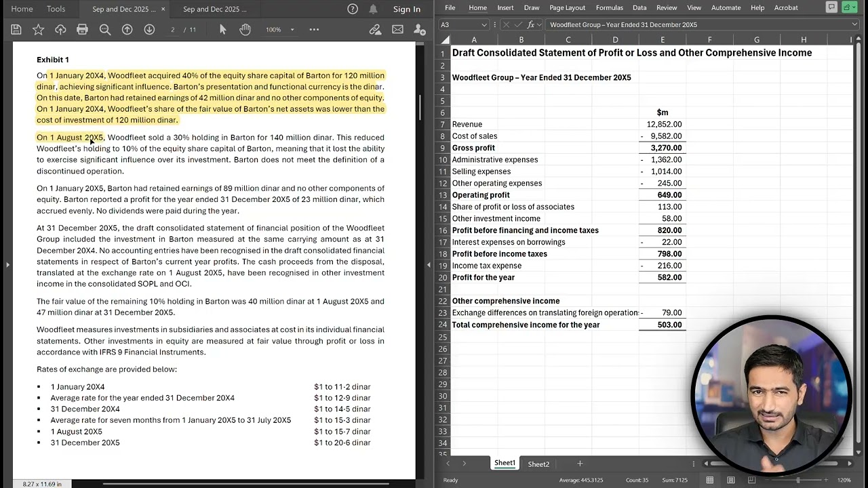Switch to Sheet2 tab
The width and height of the screenshot is (868, 488).
click(x=538, y=464)
